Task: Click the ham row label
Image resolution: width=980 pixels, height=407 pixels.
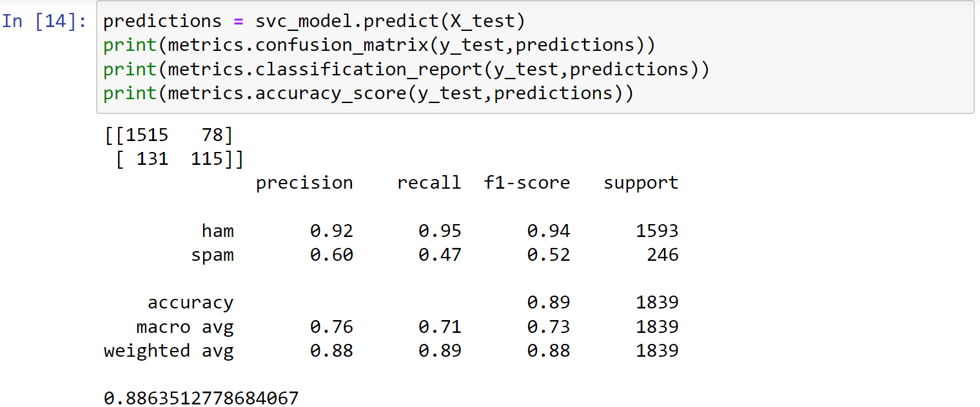Action: click(218, 231)
